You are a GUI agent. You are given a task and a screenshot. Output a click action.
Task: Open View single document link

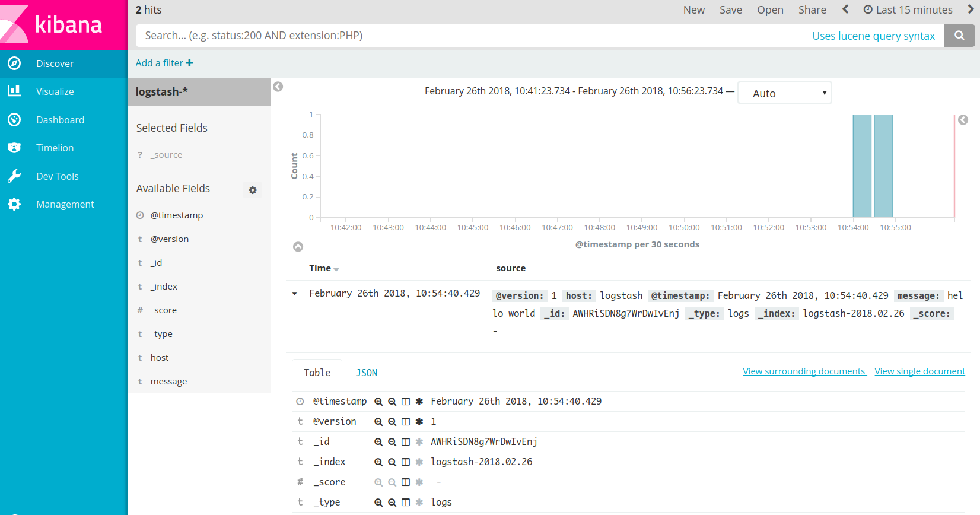pyautogui.click(x=919, y=371)
